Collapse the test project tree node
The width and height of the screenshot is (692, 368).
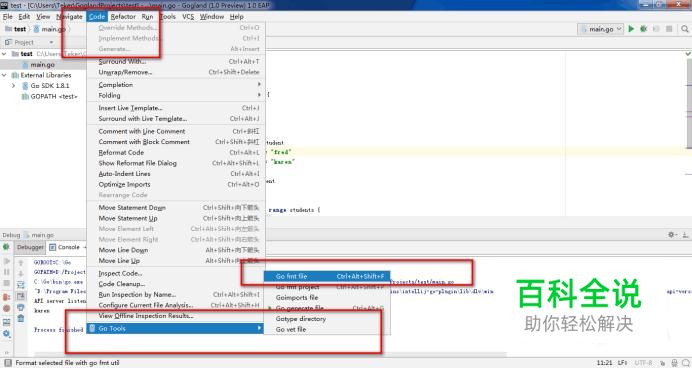point(4,54)
